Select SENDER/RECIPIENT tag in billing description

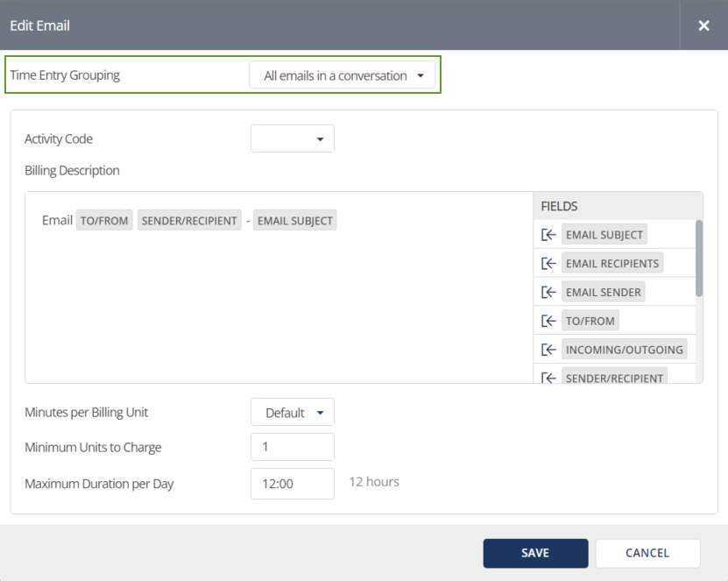coord(189,221)
